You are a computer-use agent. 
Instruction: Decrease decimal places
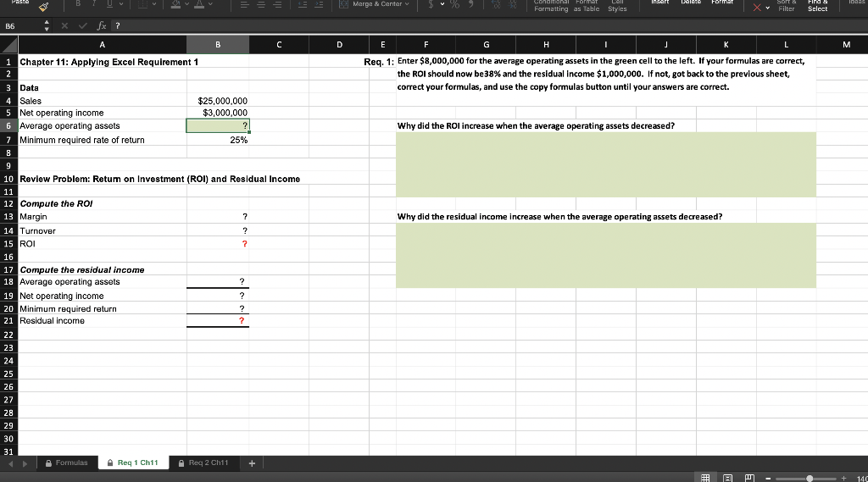(513, 4)
